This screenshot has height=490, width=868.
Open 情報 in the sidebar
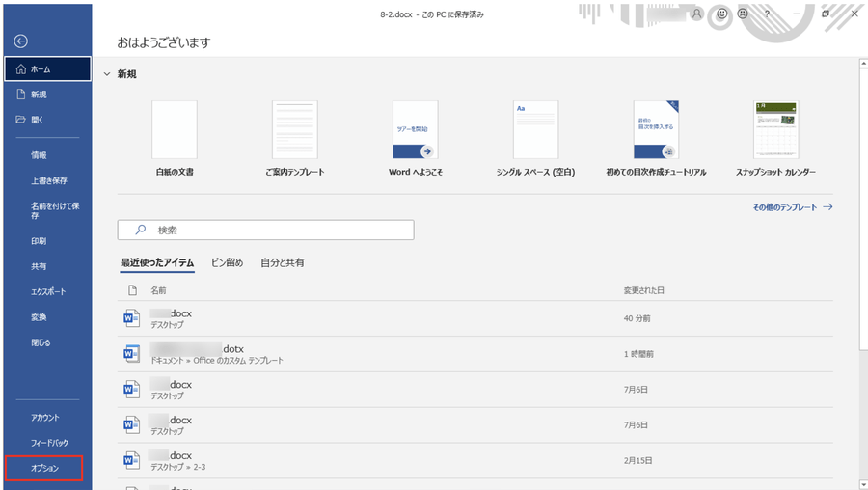click(x=39, y=155)
